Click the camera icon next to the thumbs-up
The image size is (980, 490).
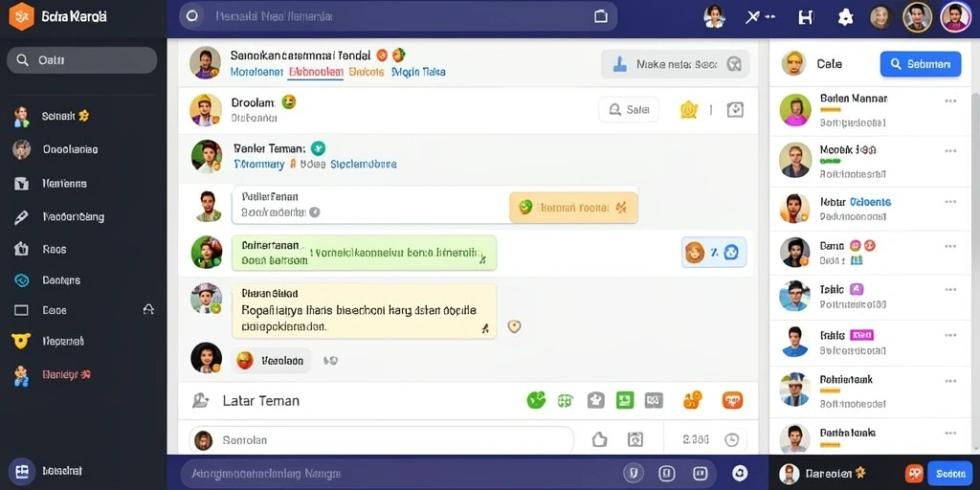tap(635, 439)
